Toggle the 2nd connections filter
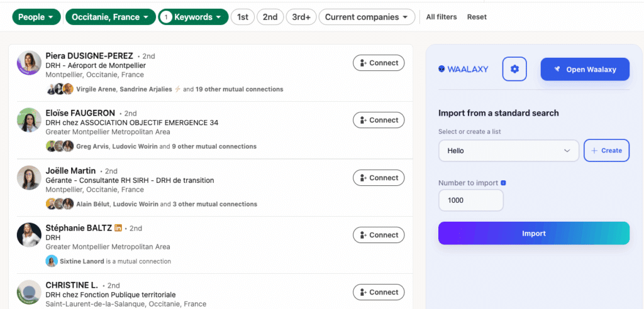This screenshot has height=309, width=644. (x=270, y=17)
